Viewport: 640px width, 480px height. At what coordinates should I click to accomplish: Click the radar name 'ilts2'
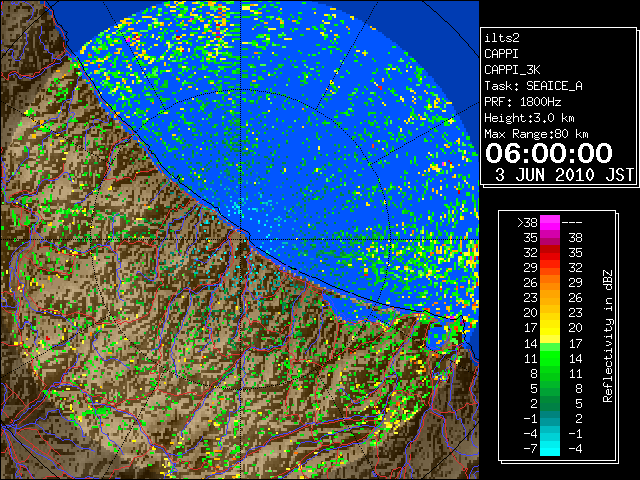(502, 38)
